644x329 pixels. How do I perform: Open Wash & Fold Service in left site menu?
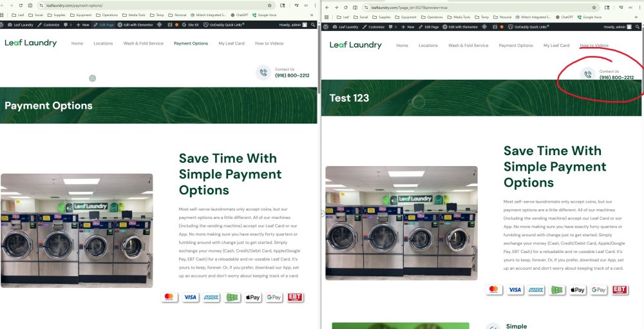coord(143,43)
